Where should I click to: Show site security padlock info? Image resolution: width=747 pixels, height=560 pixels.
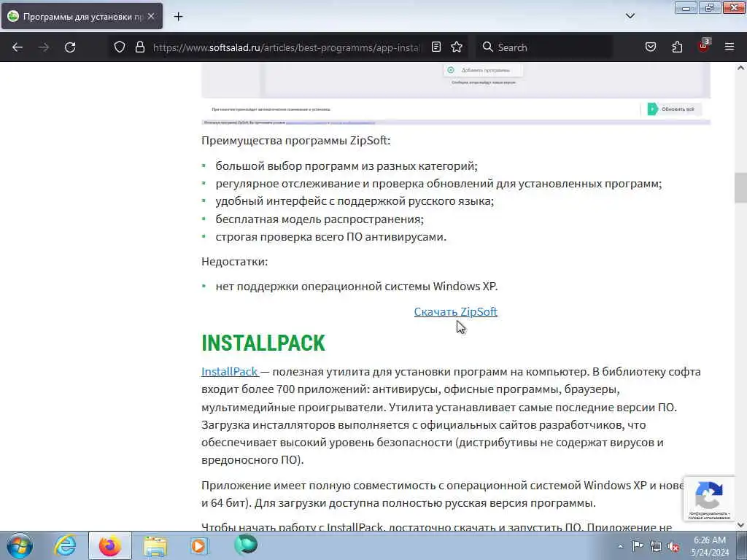click(139, 47)
